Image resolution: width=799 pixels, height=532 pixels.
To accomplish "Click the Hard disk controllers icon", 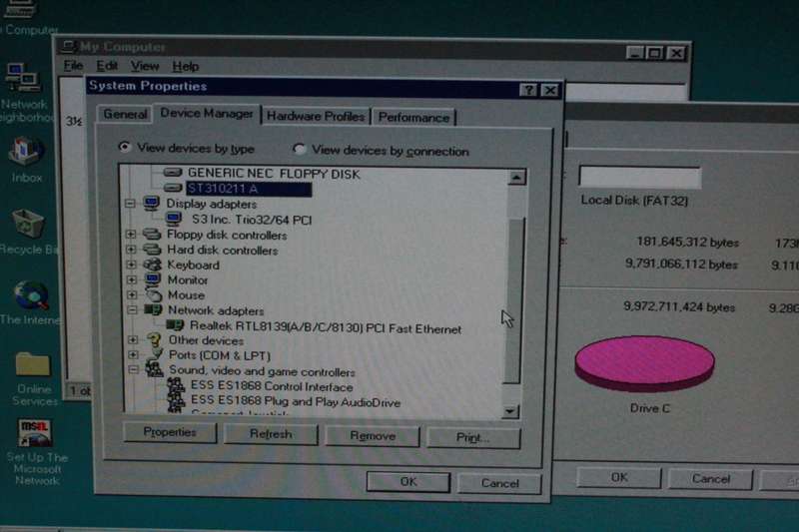I will tap(152, 250).
